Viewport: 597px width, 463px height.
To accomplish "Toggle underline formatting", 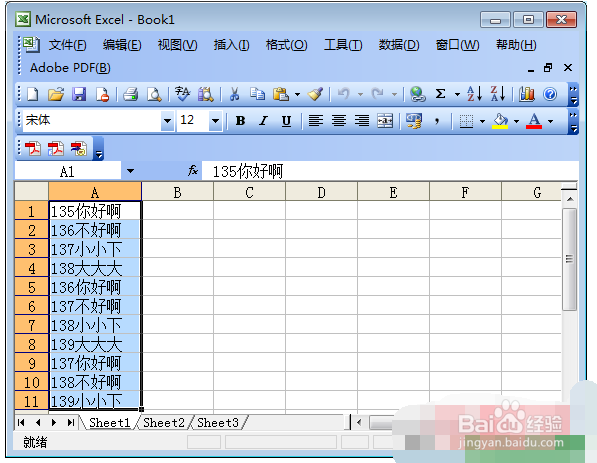I will 286,121.
